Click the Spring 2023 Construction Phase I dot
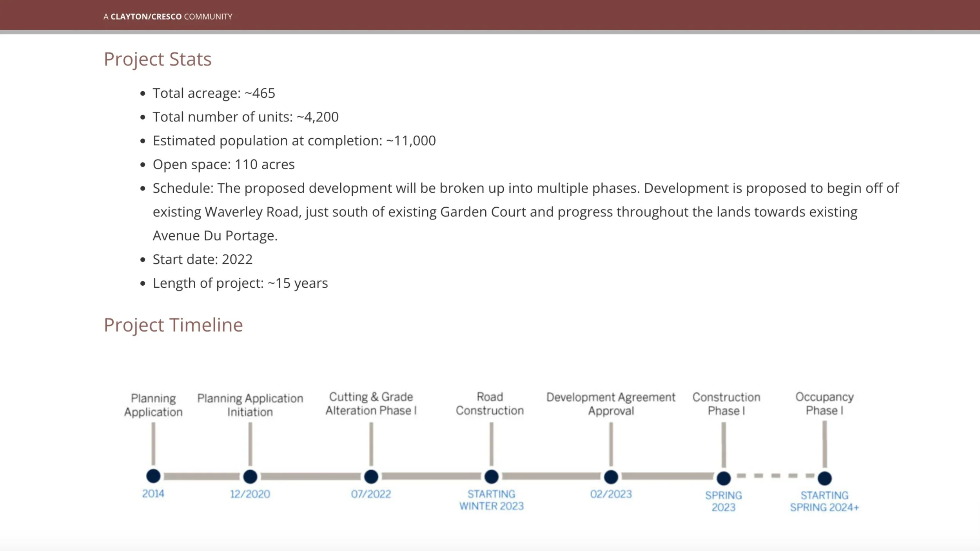Screen dimensions: 980x551 723,478
